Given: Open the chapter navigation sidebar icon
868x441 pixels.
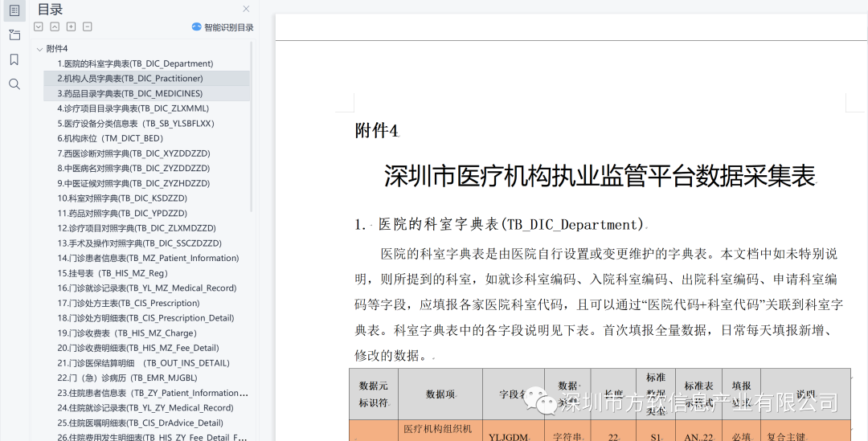Looking at the screenshot, I should [x=14, y=35].
